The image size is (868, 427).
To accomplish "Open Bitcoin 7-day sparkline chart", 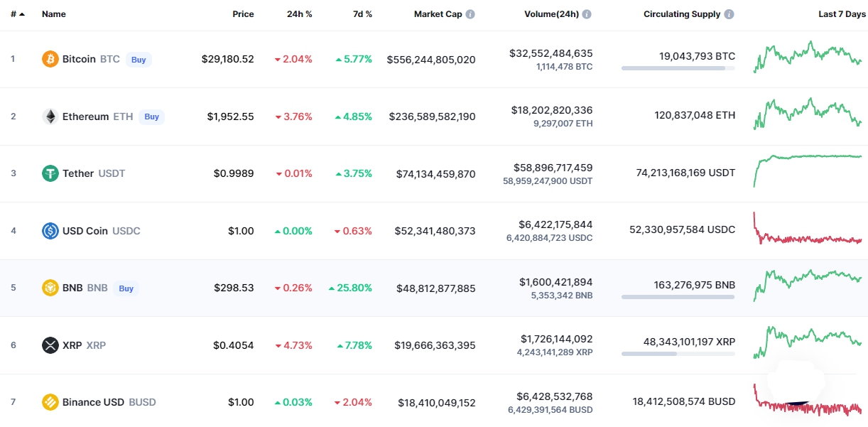I will pos(808,57).
